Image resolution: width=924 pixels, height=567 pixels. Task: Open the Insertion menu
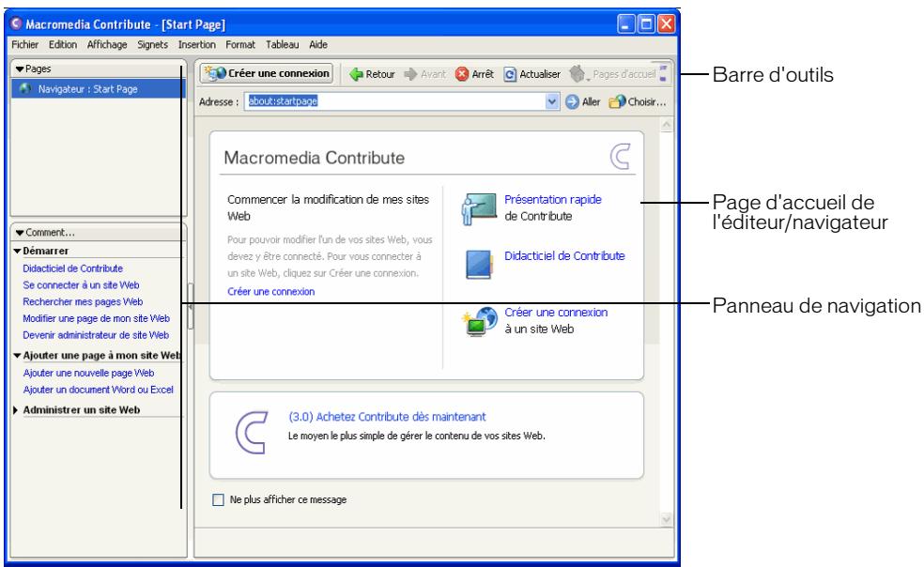pyautogui.click(x=197, y=45)
